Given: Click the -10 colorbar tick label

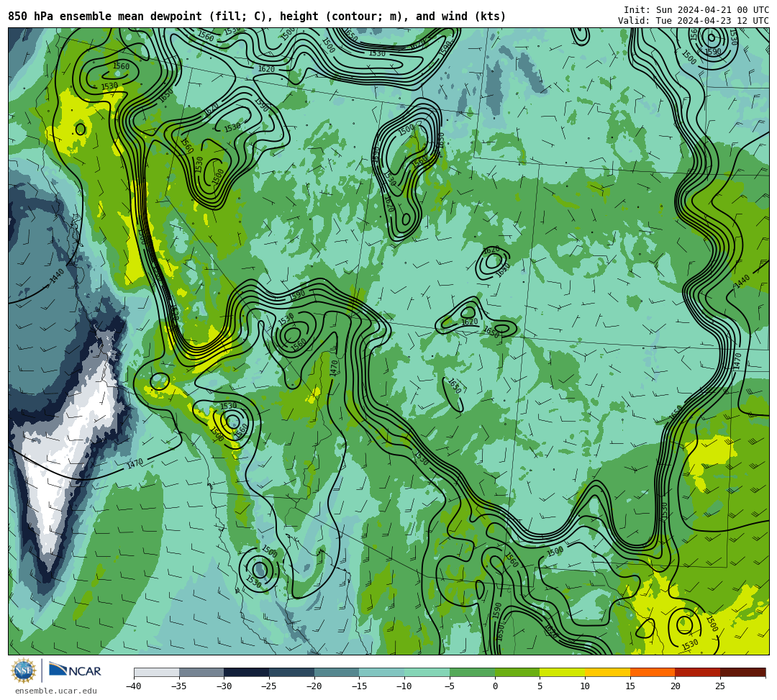Looking at the screenshot, I should [404, 686].
